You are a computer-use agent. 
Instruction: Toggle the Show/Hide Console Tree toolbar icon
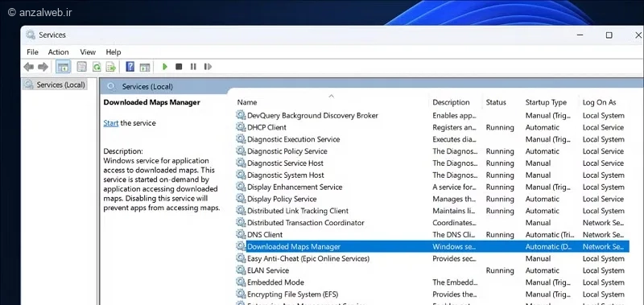[63, 67]
